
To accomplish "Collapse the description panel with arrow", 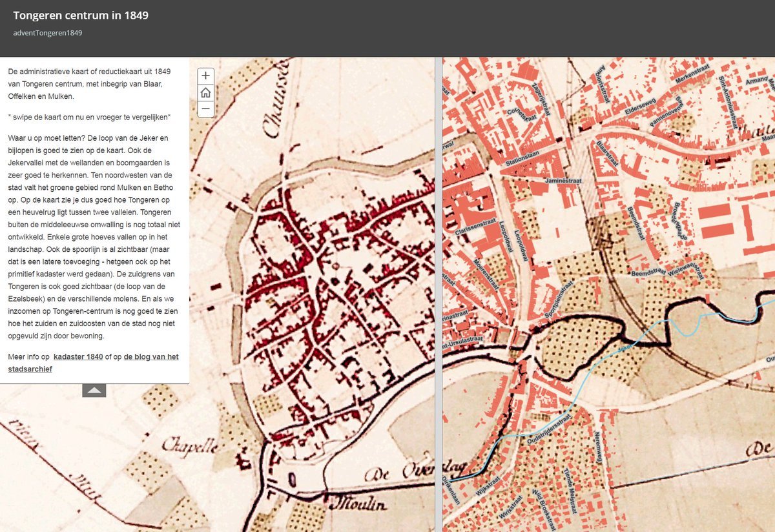I will pos(94,390).
